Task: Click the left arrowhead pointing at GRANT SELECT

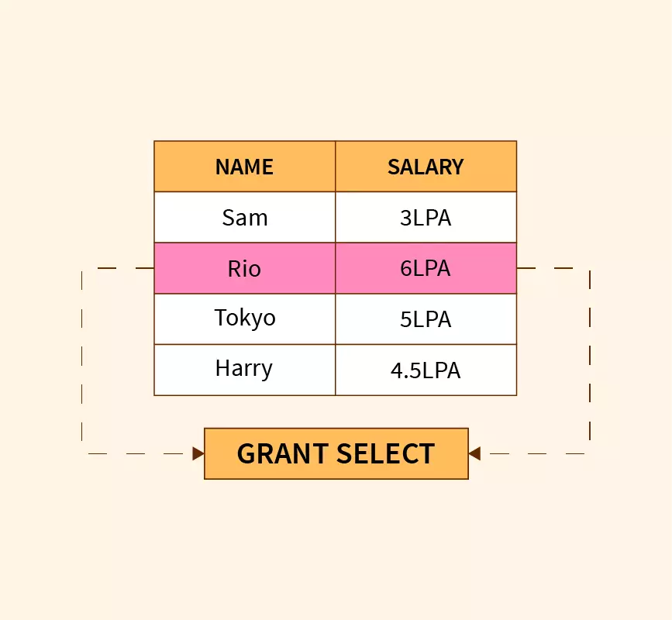Action: pos(198,453)
